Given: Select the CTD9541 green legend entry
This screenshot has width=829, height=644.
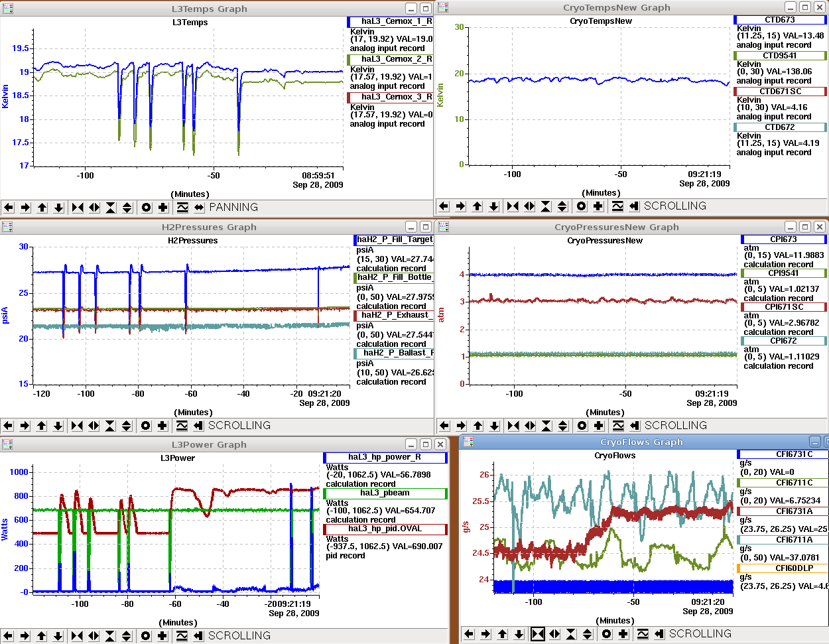Looking at the screenshot, I should [x=780, y=56].
